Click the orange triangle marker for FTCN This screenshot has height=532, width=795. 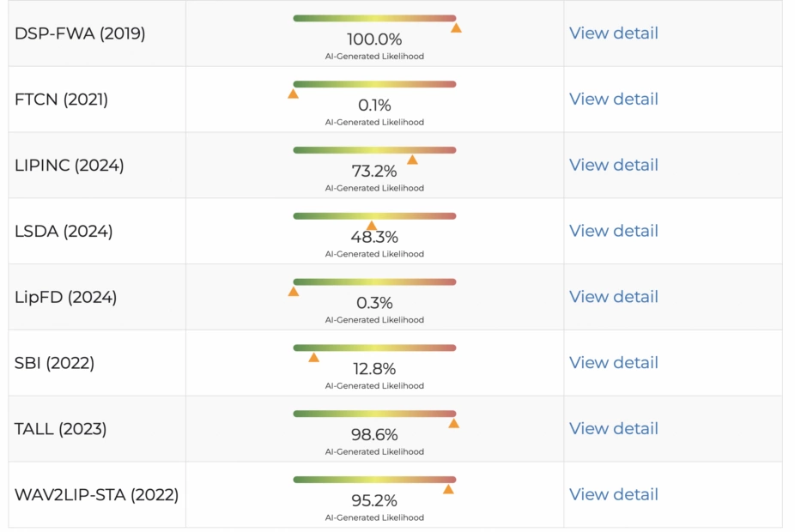coord(293,94)
